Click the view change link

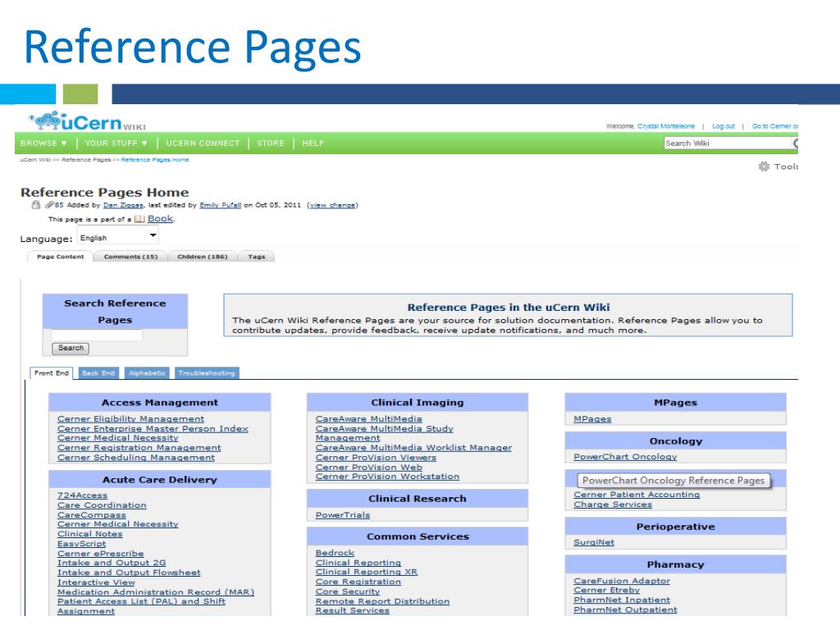[x=333, y=205]
